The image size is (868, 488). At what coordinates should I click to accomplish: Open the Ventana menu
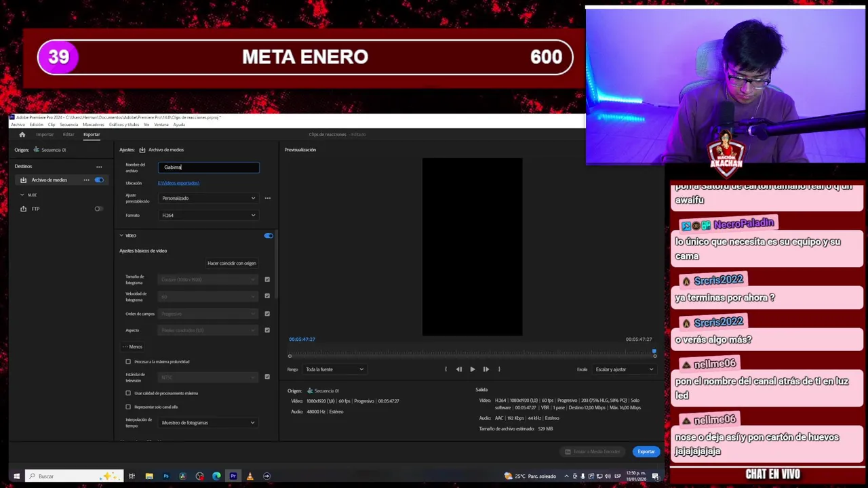(x=161, y=125)
